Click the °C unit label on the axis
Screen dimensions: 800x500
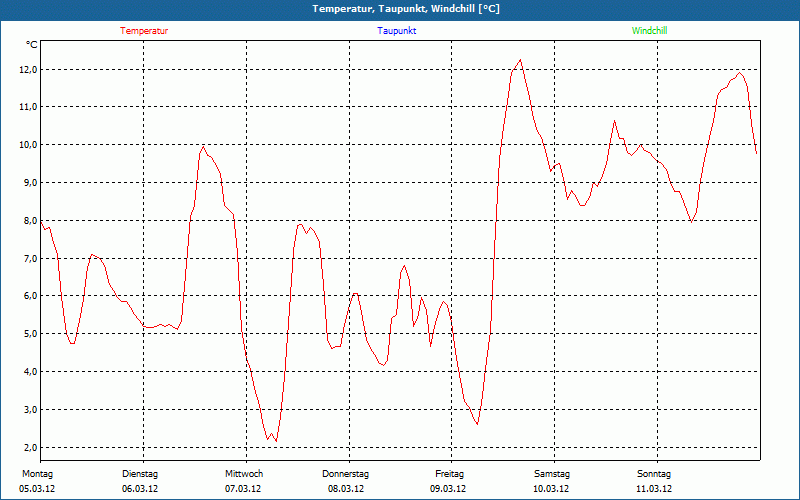tap(32, 45)
